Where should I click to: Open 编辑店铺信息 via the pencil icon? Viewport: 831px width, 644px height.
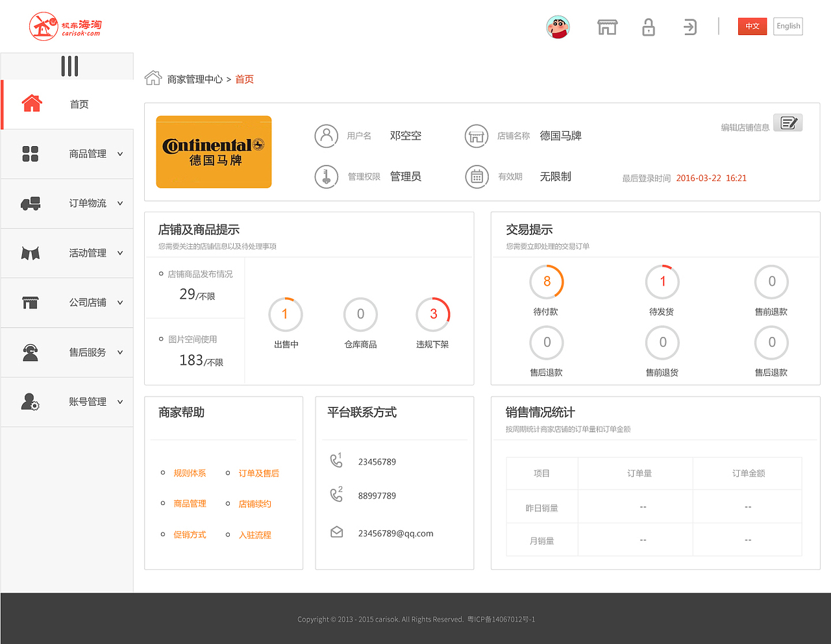(788, 123)
